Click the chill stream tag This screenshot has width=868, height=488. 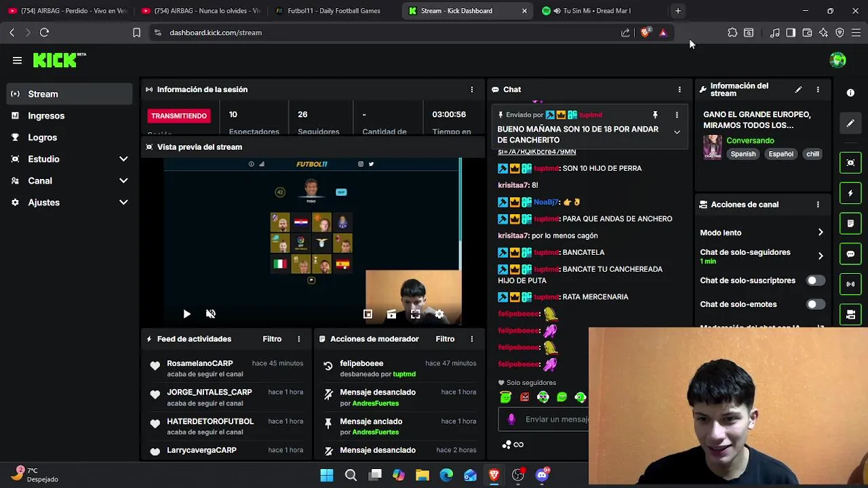tap(812, 154)
